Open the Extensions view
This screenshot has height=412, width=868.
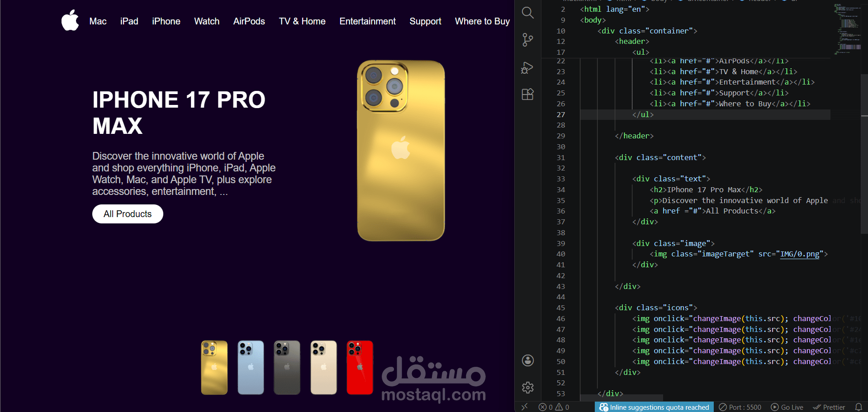(x=527, y=94)
